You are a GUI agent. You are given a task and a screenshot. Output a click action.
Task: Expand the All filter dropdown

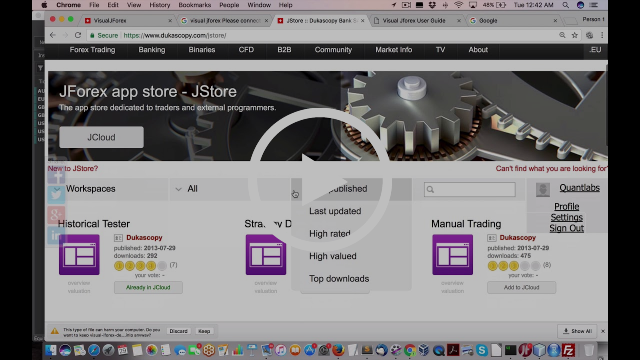(229, 189)
